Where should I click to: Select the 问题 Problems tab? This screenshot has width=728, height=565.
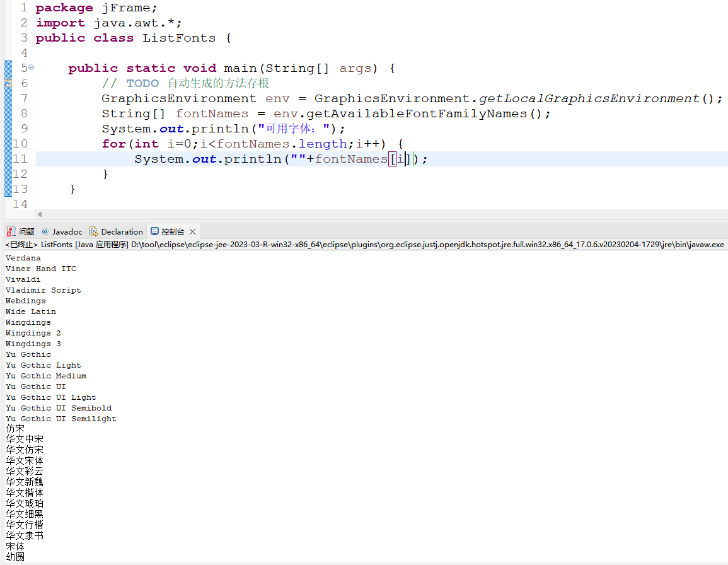[25, 231]
